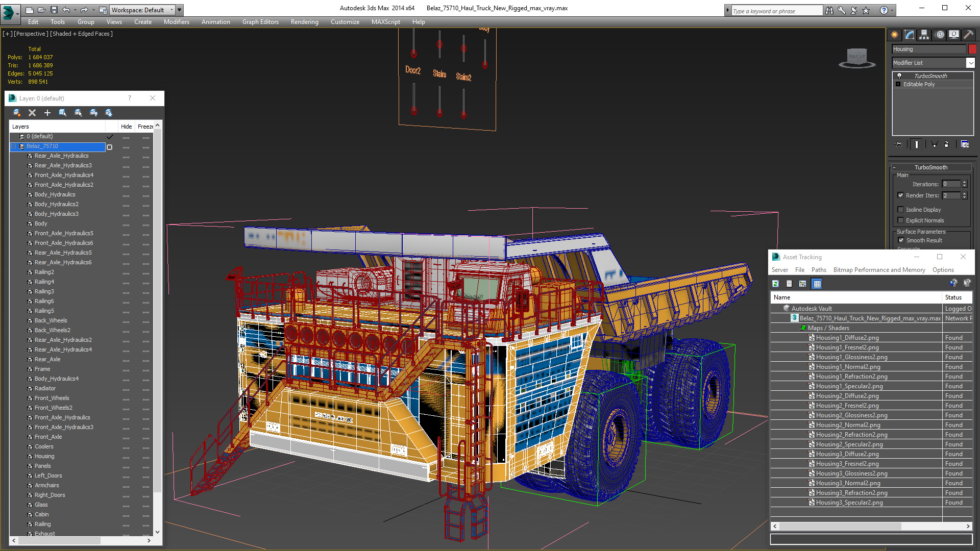Click Create New Layer icon in Layer dialog
980x551 pixels.
coord(17,113)
